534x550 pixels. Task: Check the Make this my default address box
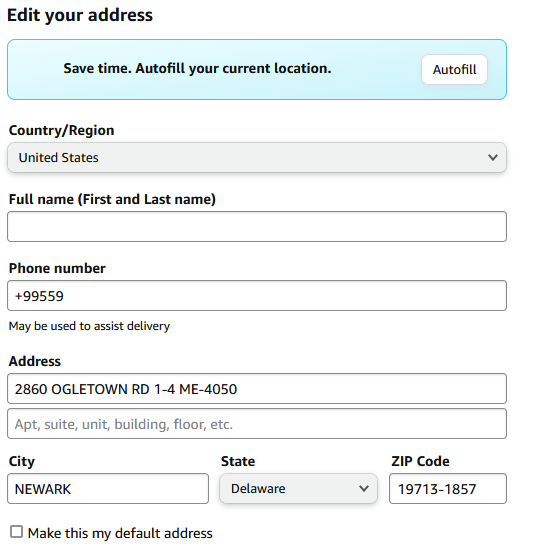(16, 532)
